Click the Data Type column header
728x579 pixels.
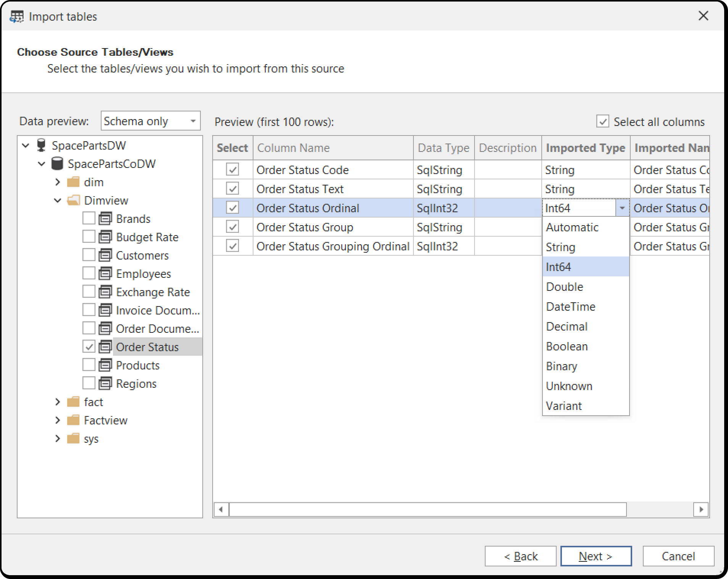444,148
